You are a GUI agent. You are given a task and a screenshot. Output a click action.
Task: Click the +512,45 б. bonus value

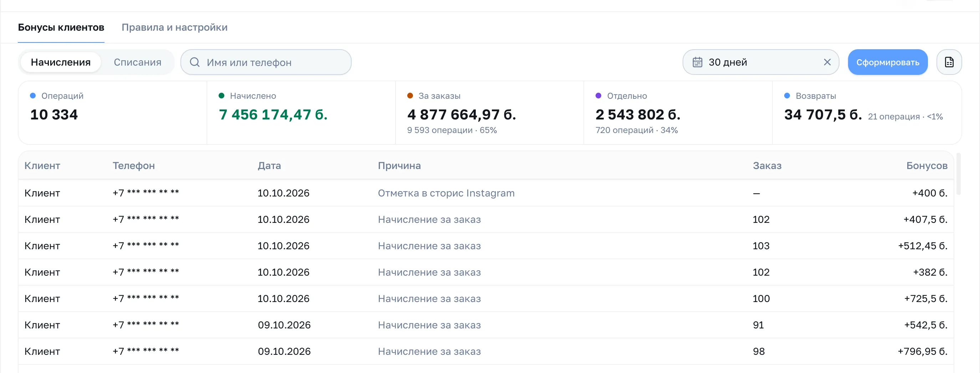point(923,246)
